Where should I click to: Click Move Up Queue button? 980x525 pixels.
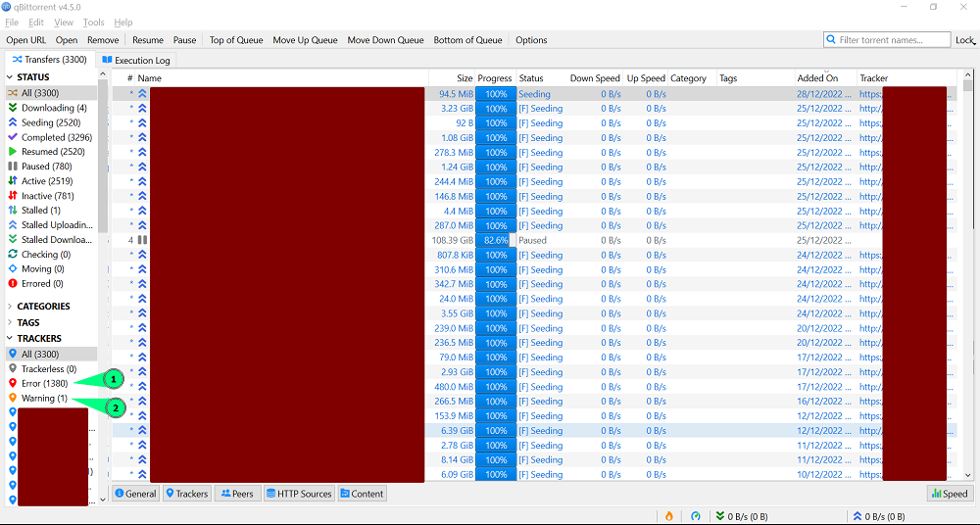point(305,40)
